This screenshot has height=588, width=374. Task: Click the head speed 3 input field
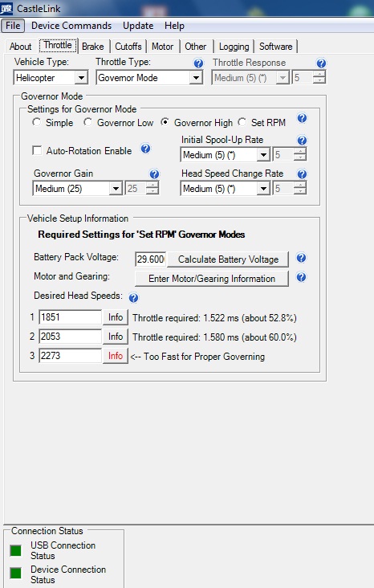pyautogui.click(x=71, y=356)
